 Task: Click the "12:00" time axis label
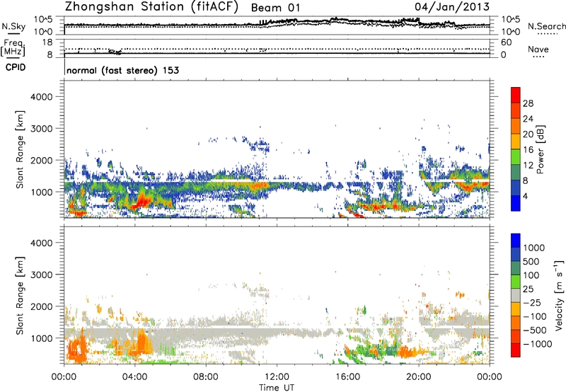pyautogui.click(x=277, y=377)
